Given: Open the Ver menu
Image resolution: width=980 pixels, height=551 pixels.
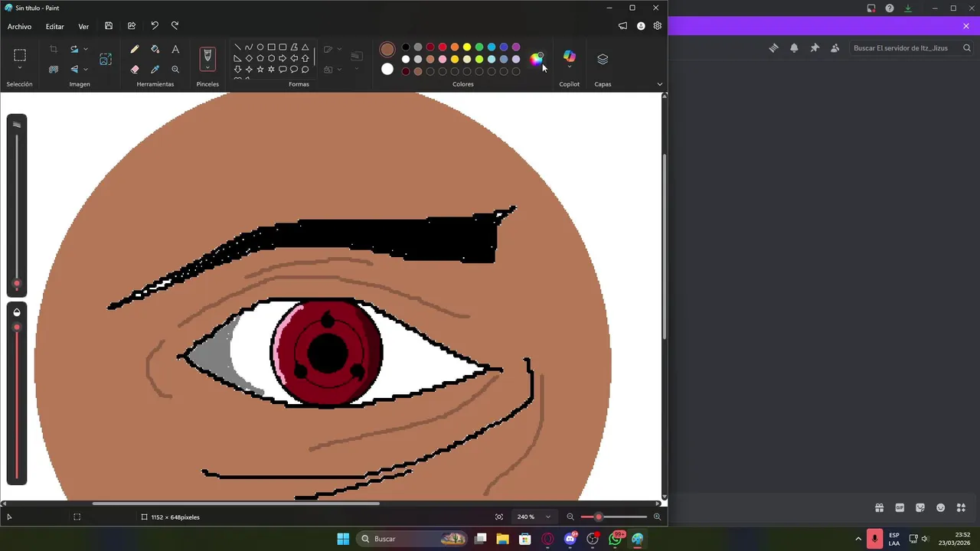Looking at the screenshot, I should coord(83,26).
